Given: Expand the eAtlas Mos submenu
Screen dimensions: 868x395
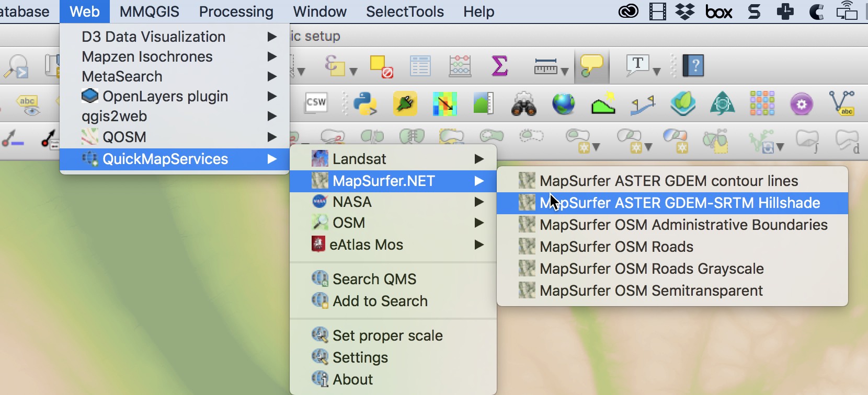Looking at the screenshot, I should 393,245.
